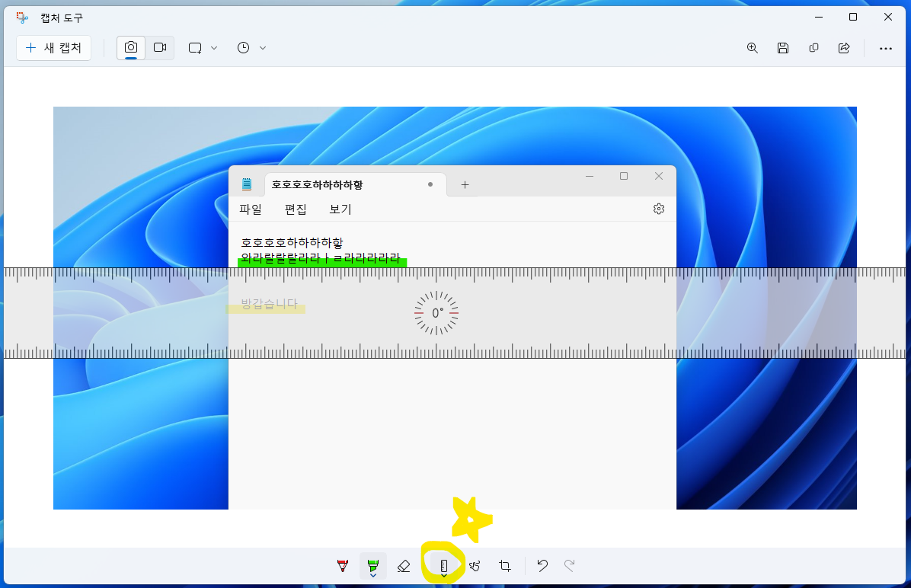The height and width of the screenshot is (588, 911).
Task: Enable the touch writing hand tool
Action: tap(475, 565)
